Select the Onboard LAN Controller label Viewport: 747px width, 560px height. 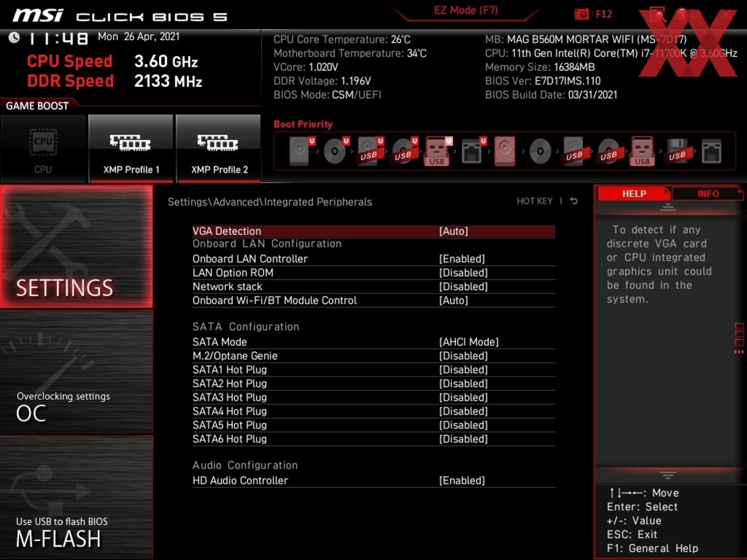[x=250, y=259]
